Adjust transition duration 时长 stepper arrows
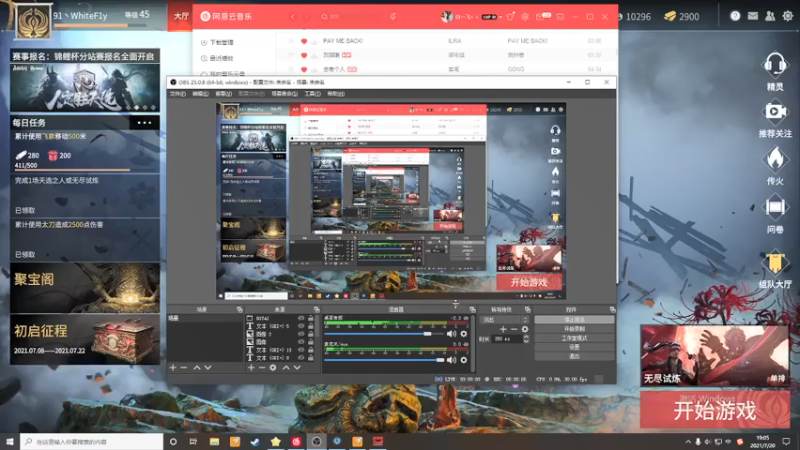This screenshot has height=450, width=800. click(526, 339)
